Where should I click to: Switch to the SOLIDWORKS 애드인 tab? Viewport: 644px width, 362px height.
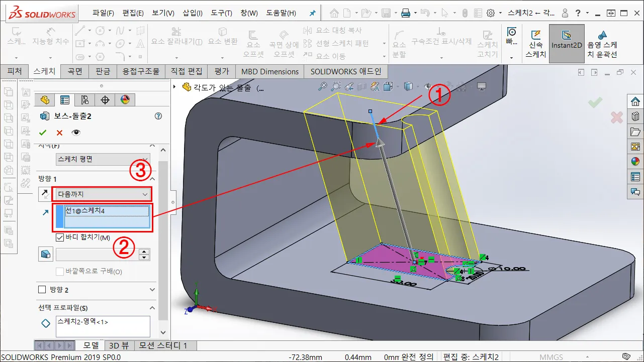(x=346, y=71)
